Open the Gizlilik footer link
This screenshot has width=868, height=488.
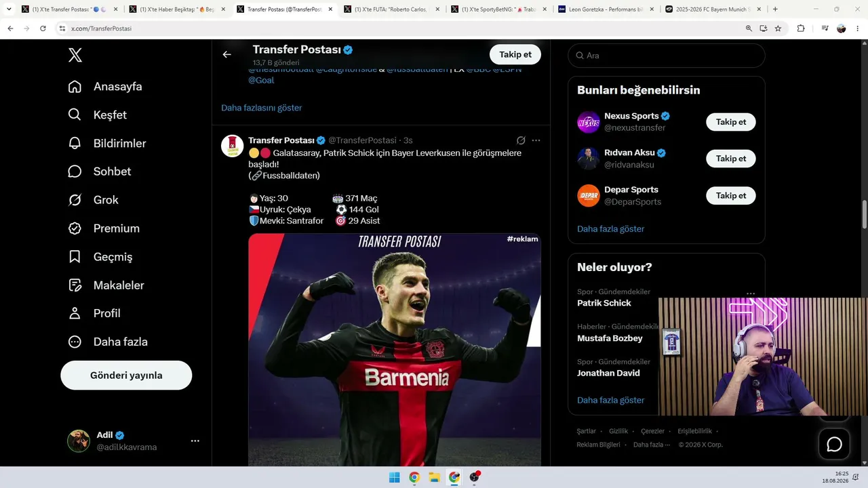click(618, 431)
